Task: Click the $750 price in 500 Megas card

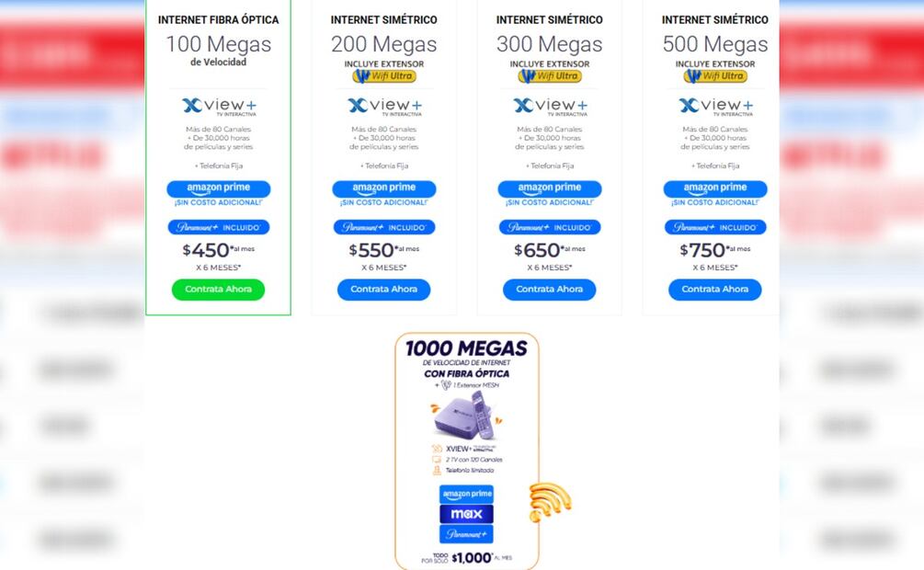Action: tap(703, 250)
